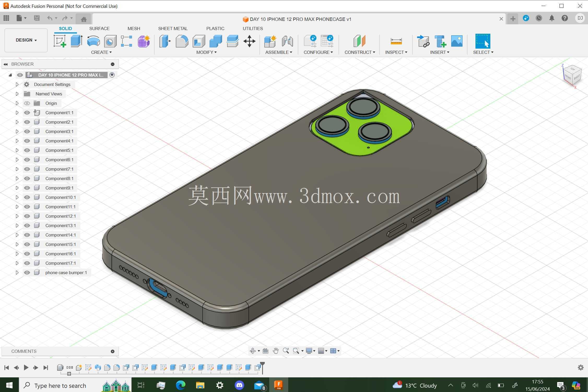This screenshot has width=588, height=392.
Task: Hide Component8:1 using its eye icon
Action: click(27, 178)
